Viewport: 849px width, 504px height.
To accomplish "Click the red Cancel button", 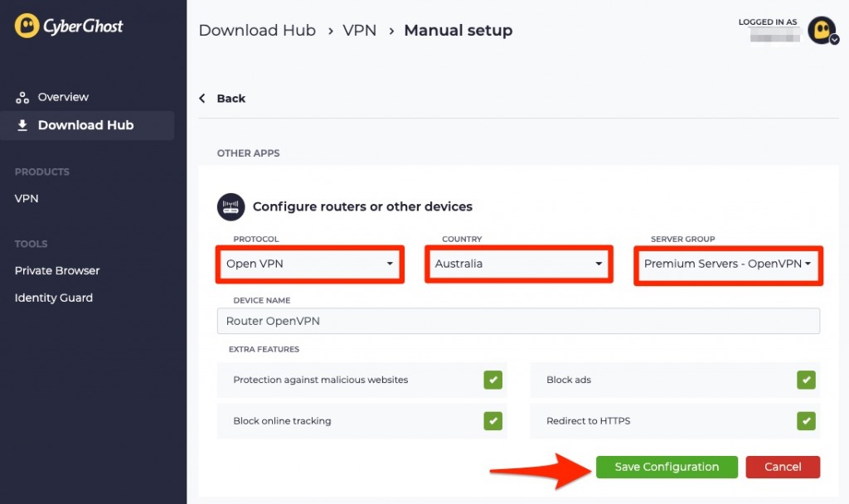I will pos(783,467).
